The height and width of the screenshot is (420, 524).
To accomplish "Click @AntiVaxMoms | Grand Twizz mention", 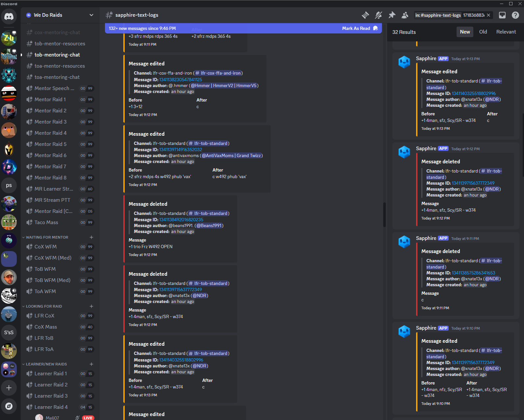I will click(231, 155).
